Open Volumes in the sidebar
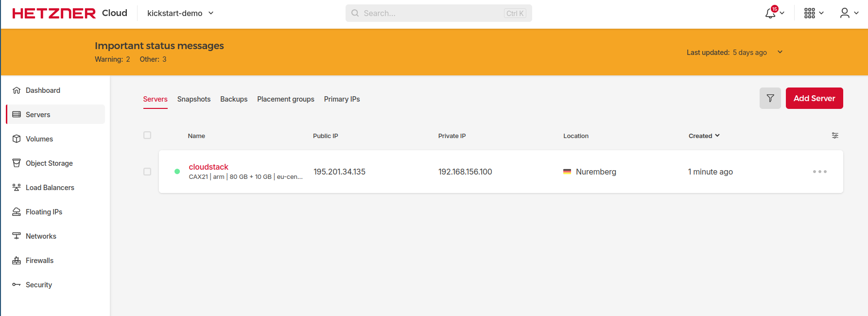The width and height of the screenshot is (868, 316). point(56,139)
